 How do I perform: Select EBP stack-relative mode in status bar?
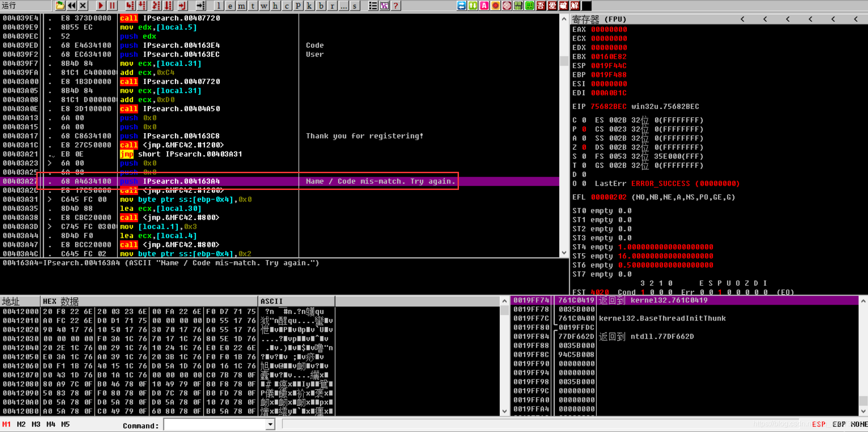coord(839,424)
